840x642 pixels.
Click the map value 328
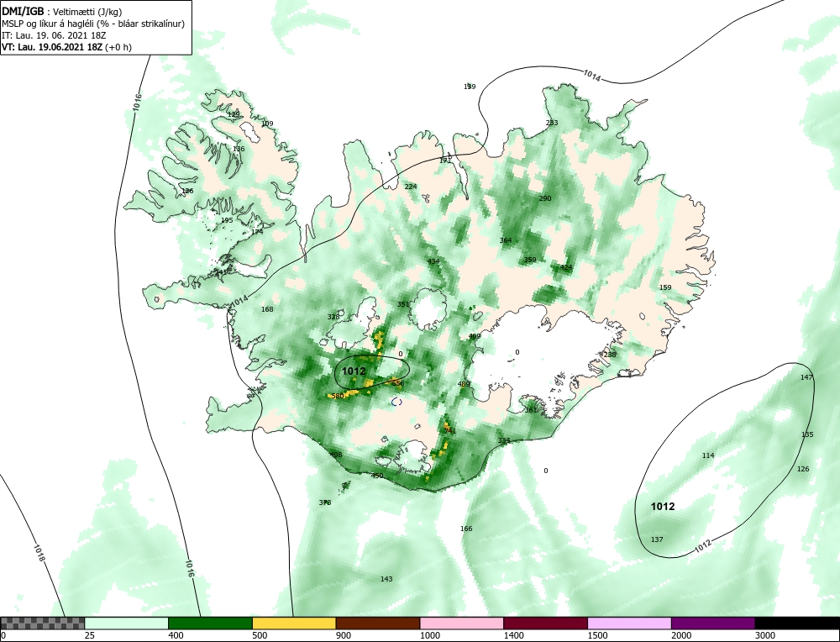point(333,318)
